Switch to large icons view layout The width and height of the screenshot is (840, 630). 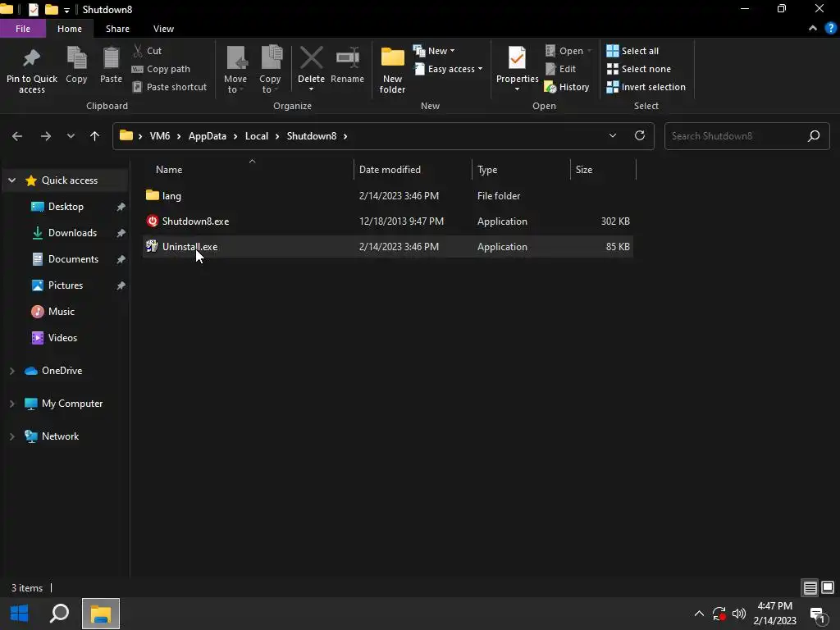point(828,587)
